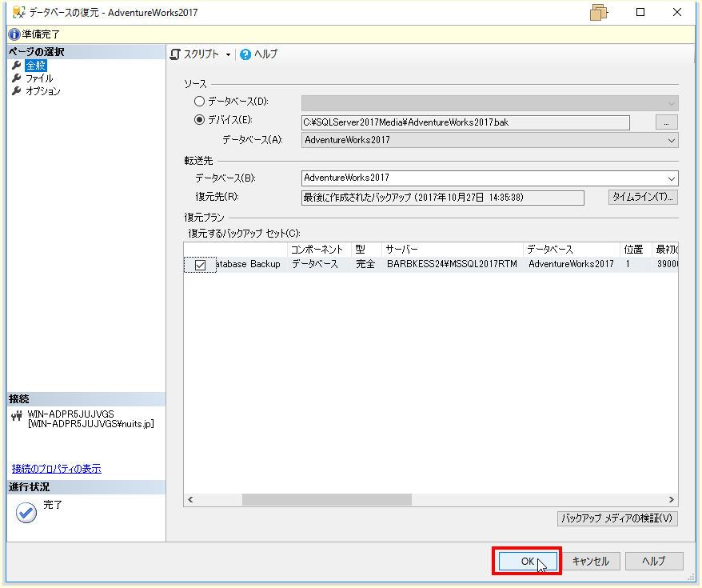Screen dimensions: 702x588
Task: Click the データベース component cell
Action: [319, 264]
